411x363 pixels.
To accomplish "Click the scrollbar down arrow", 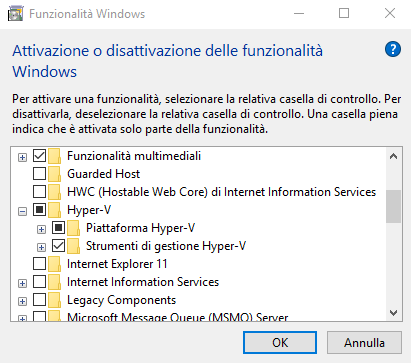I will click(394, 313).
